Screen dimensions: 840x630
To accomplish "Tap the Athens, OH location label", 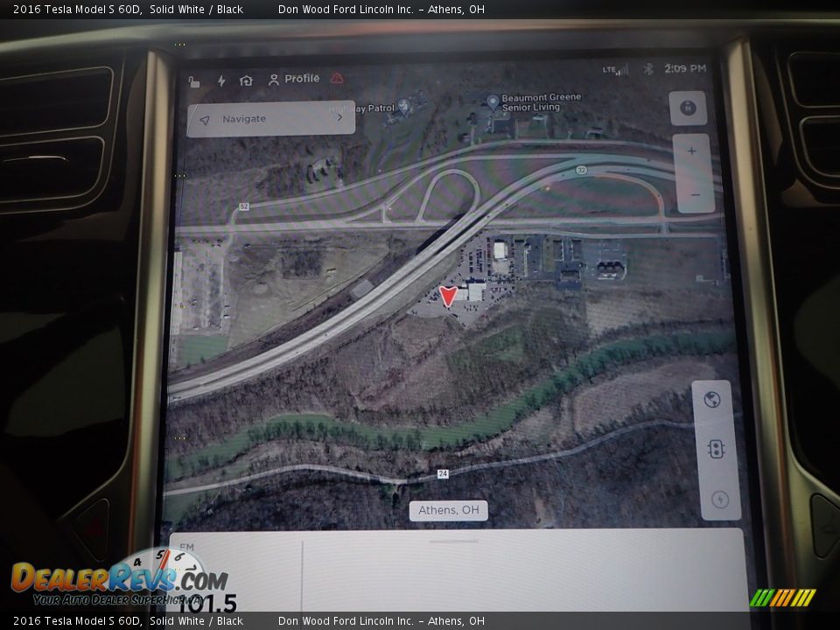I will [448, 510].
